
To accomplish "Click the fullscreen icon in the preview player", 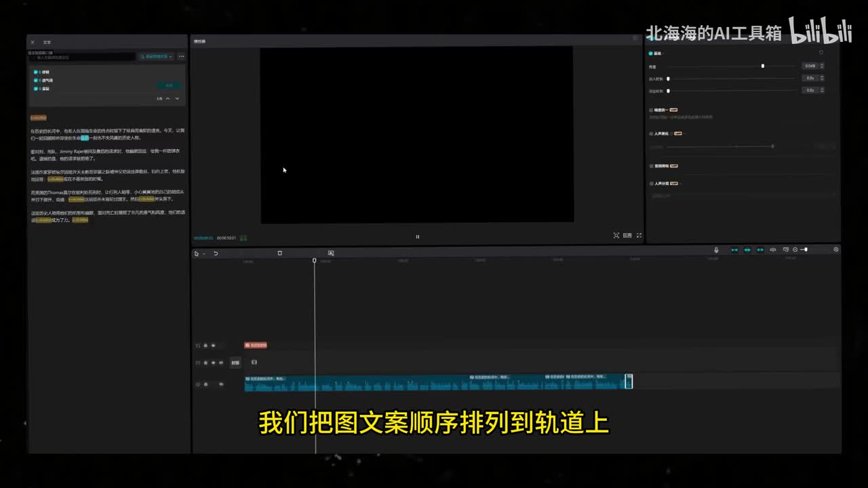I will 639,236.
